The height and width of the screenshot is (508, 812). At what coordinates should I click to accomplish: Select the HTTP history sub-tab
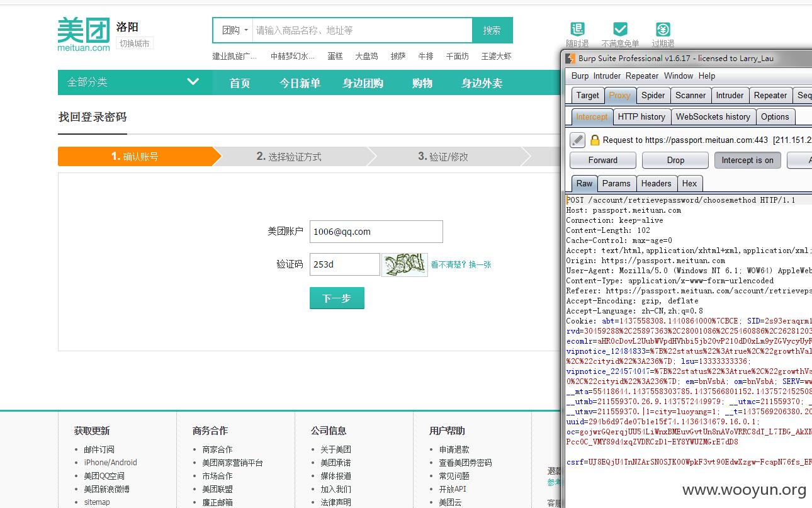[641, 116]
